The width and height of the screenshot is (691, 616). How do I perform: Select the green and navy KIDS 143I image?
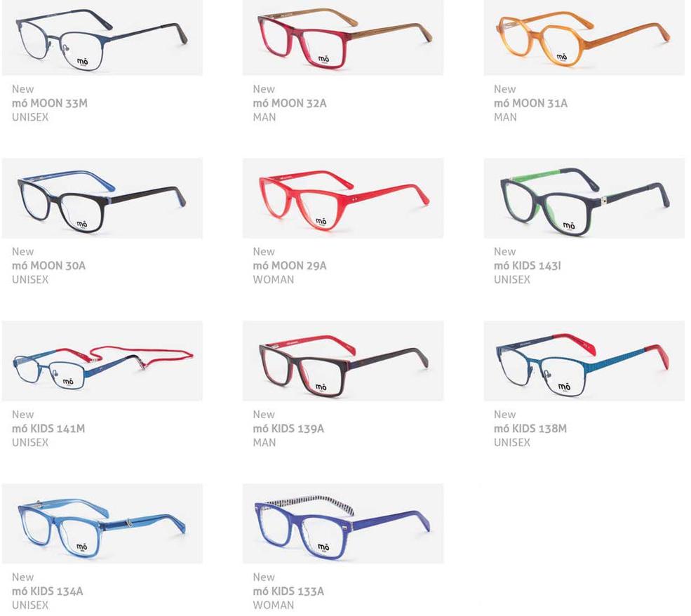coord(584,199)
